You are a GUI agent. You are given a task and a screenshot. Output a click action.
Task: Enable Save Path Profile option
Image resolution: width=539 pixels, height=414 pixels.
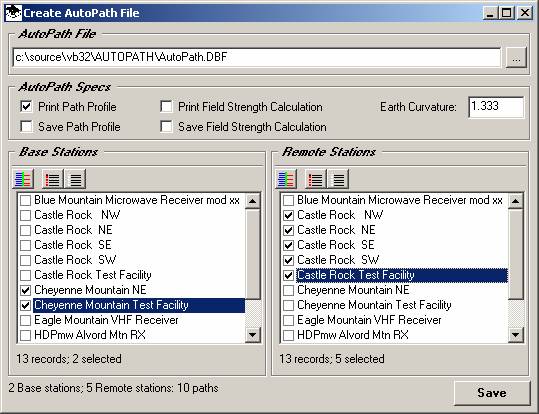(x=26, y=127)
